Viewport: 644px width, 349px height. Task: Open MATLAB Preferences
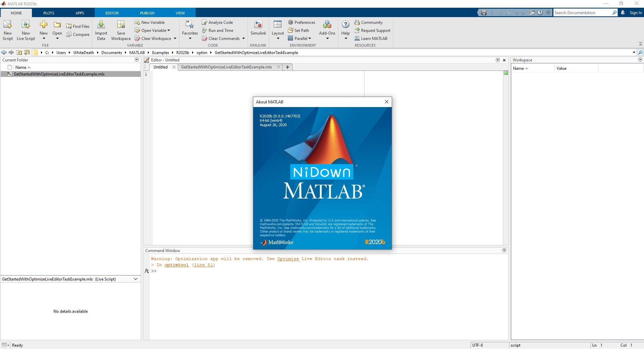(301, 22)
